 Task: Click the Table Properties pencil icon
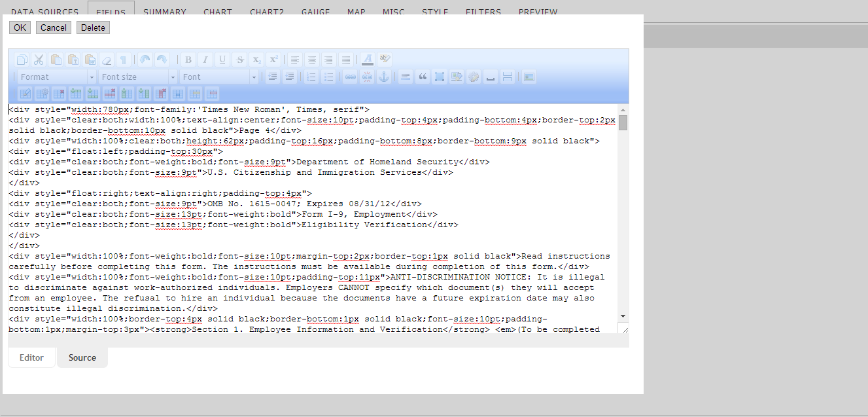pyautogui.click(x=26, y=94)
